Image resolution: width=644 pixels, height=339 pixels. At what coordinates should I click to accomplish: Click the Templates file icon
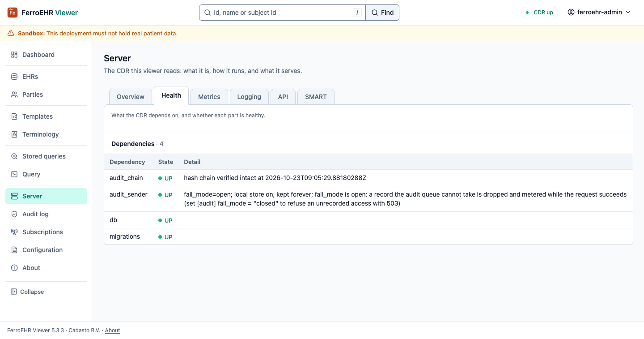14,116
